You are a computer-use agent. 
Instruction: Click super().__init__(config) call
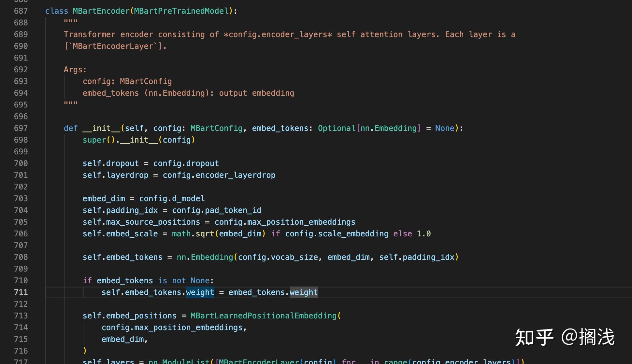point(139,140)
